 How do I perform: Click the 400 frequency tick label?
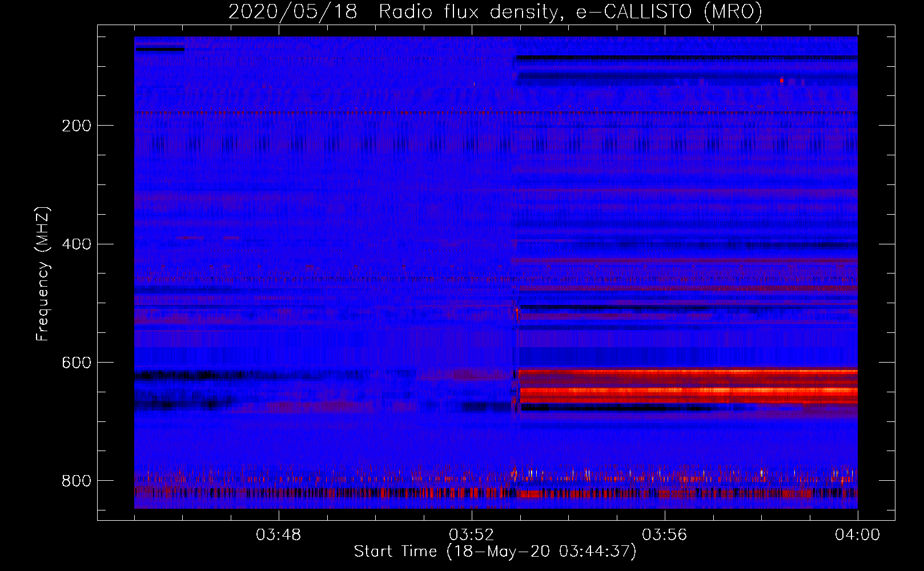(x=76, y=244)
